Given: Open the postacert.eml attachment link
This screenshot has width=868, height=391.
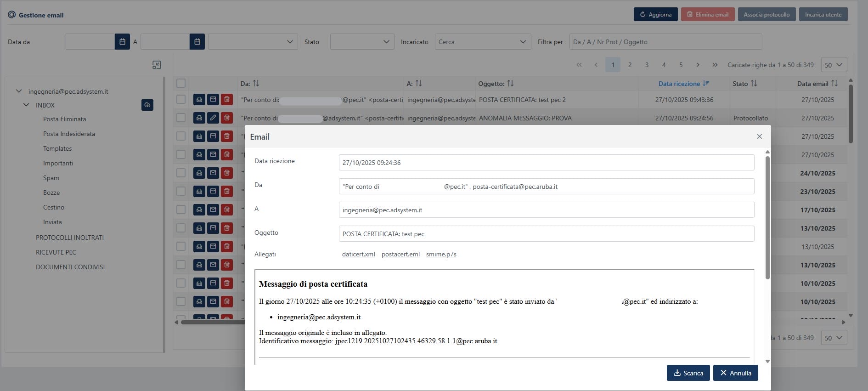Looking at the screenshot, I should coord(400,254).
